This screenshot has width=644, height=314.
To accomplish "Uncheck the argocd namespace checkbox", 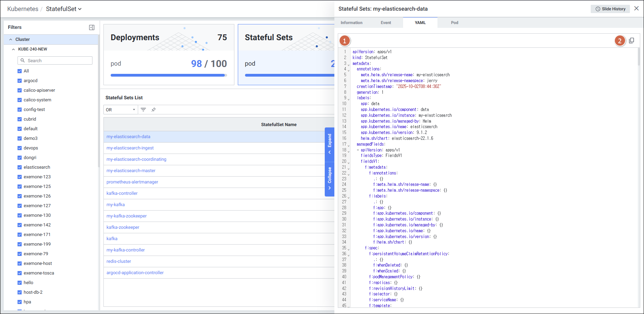I will click(19, 80).
